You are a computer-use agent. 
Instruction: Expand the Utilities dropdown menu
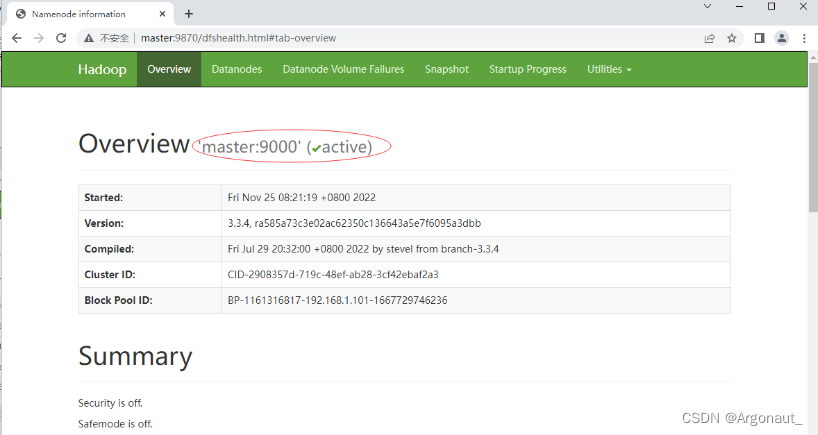click(x=609, y=69)
